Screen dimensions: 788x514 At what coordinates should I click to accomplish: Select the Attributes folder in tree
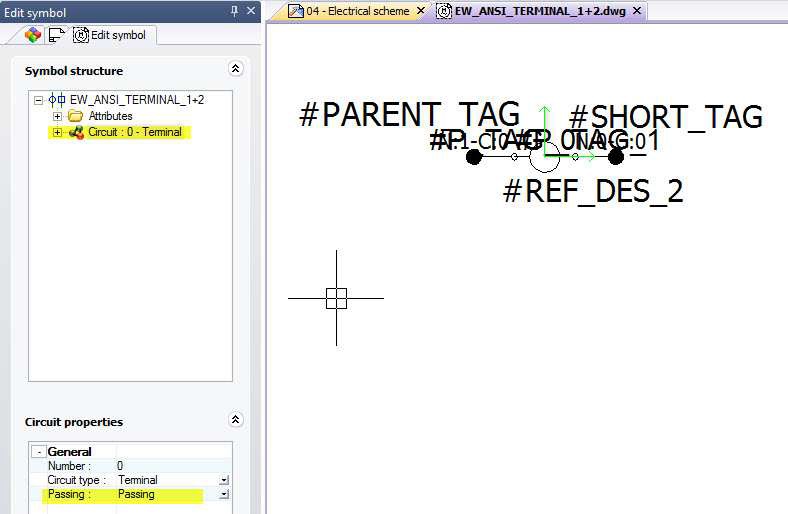(110, 116)
